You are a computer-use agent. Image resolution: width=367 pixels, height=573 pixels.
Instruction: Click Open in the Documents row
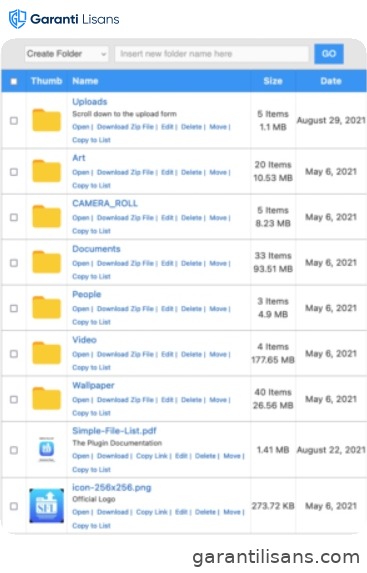point(81,263)
